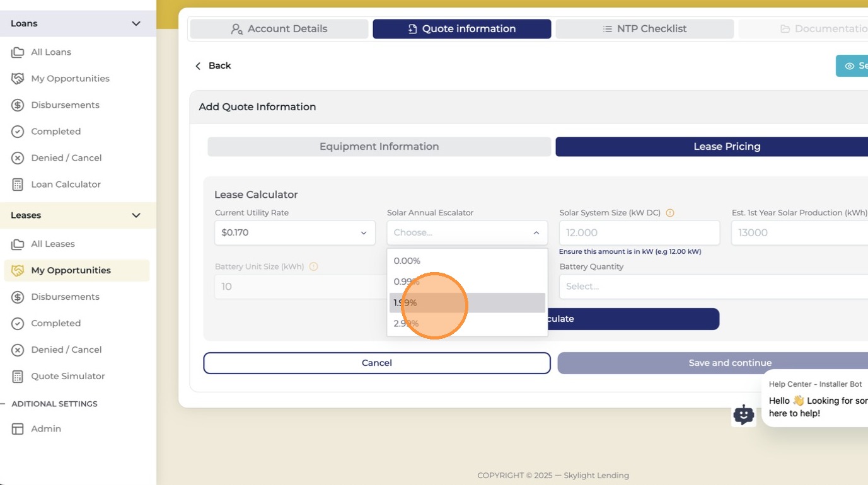Switch to the Account Details tab
Screen dimensions: 868x485
click(279, 29)
